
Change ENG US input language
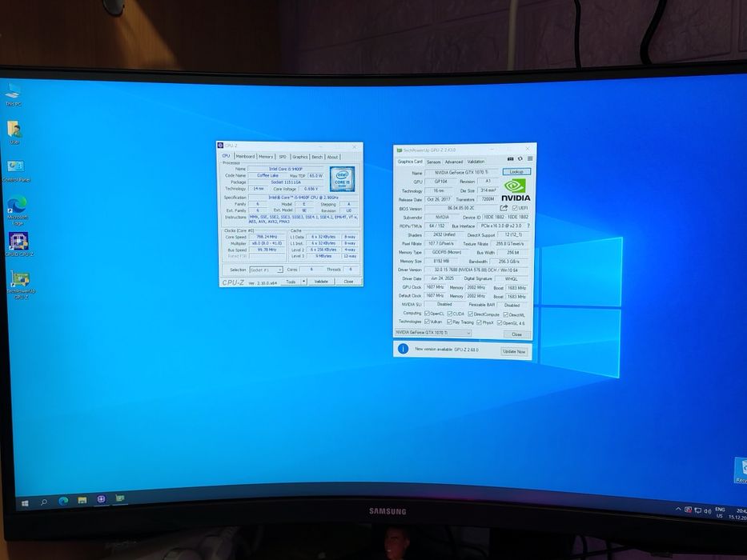(x=719, y=512)
